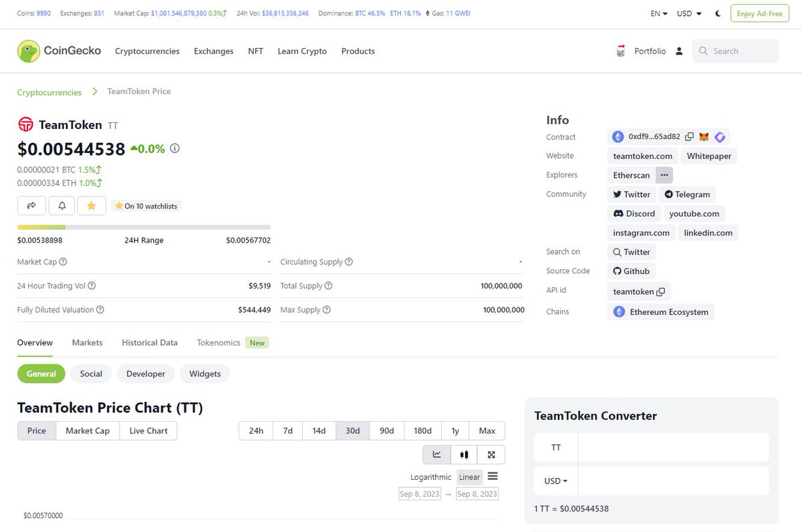Click the TeamToken coin logo
The height and width of the screenshot is (532, 802).
point(25,124)
